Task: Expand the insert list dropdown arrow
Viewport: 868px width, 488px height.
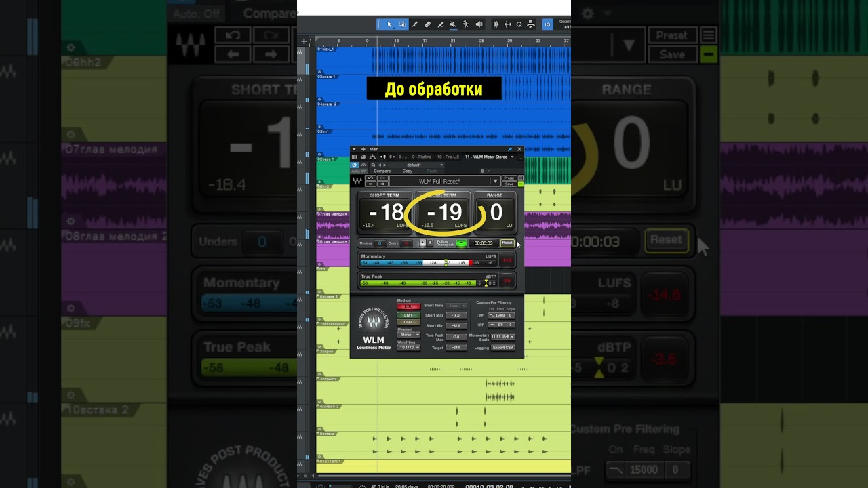Action: [513, 157]
